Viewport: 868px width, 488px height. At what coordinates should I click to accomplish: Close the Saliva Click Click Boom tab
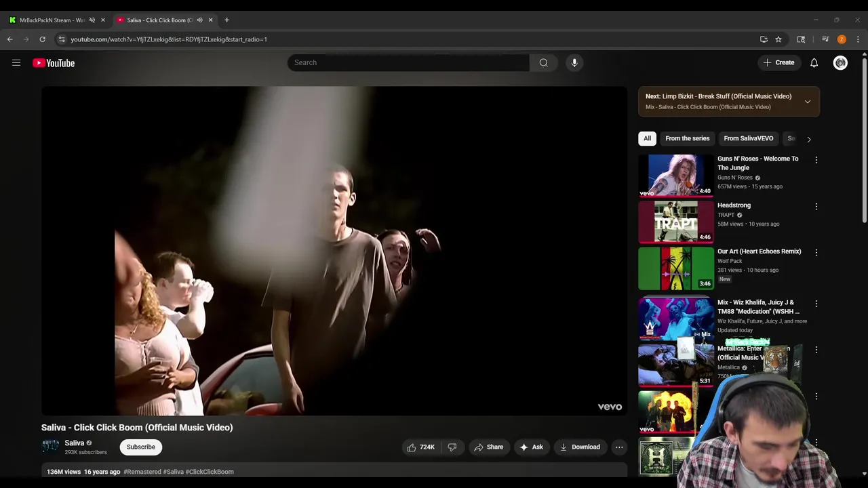click(x=210, y=20)
